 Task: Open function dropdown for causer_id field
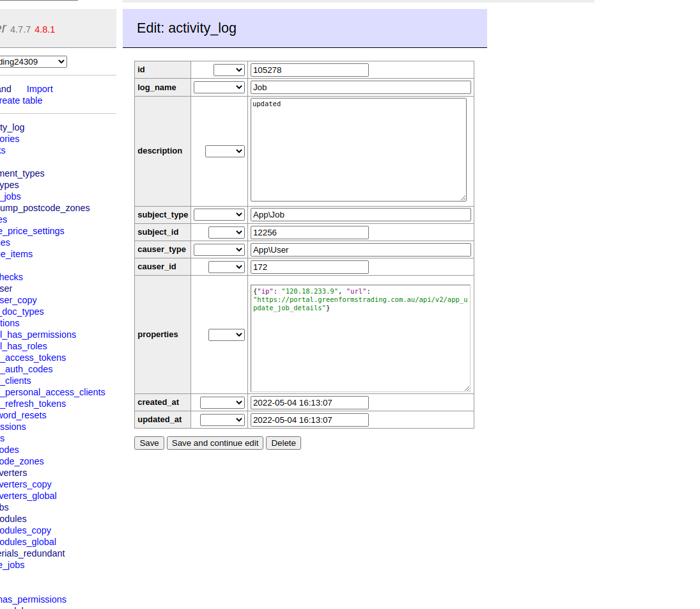[226, 267]
